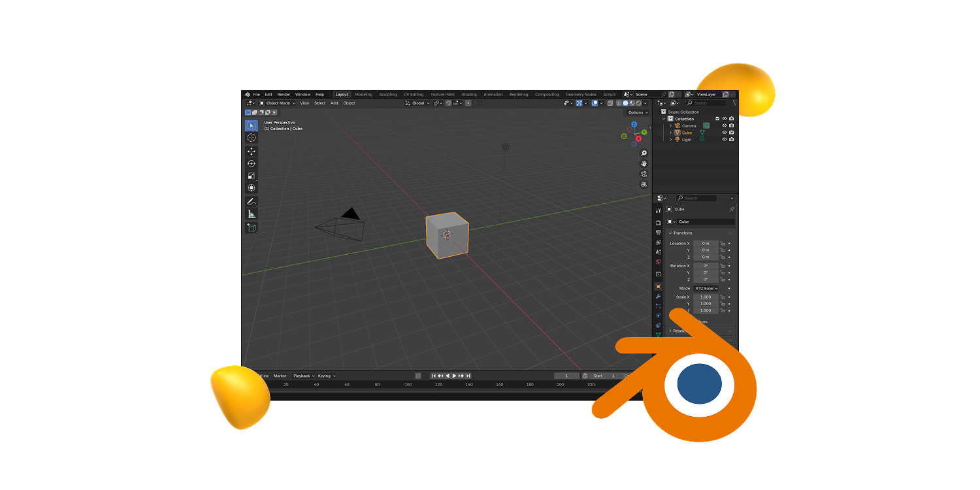Click the Blender logo menu icon
This screenshot has width=980, height=490.
pyautogui.click(x=247, y=94)
